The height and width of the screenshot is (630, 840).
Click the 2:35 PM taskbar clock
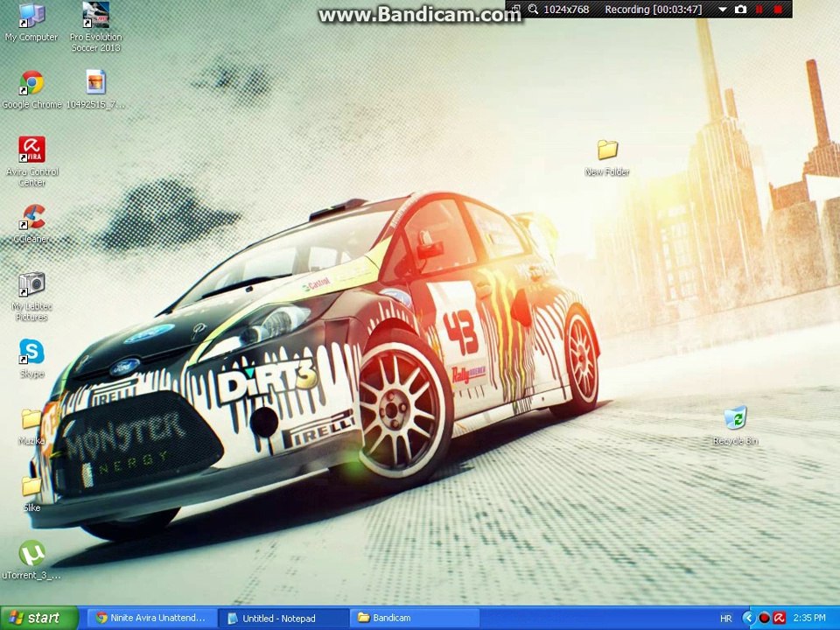(808, 619)
